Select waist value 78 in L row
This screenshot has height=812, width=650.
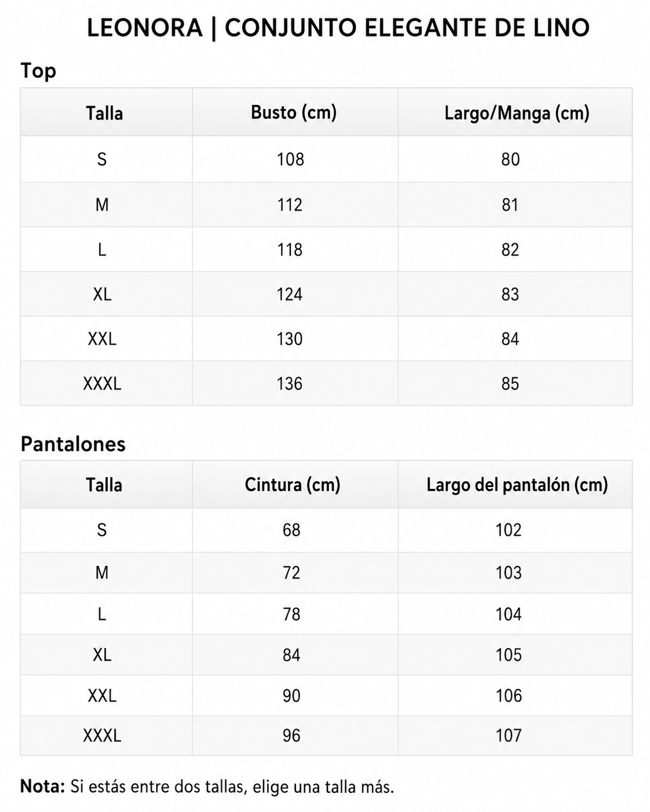tap(291, 614)
